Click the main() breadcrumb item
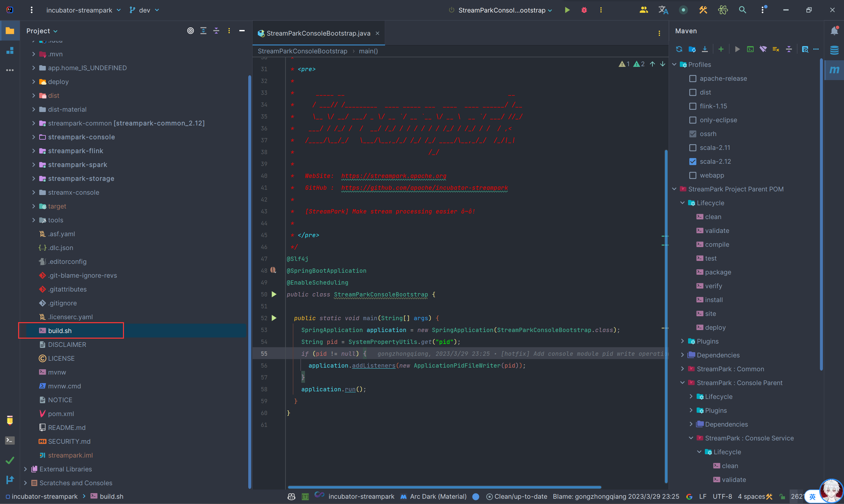This screenshot has height=504, width=844. (x=368, y=51)
